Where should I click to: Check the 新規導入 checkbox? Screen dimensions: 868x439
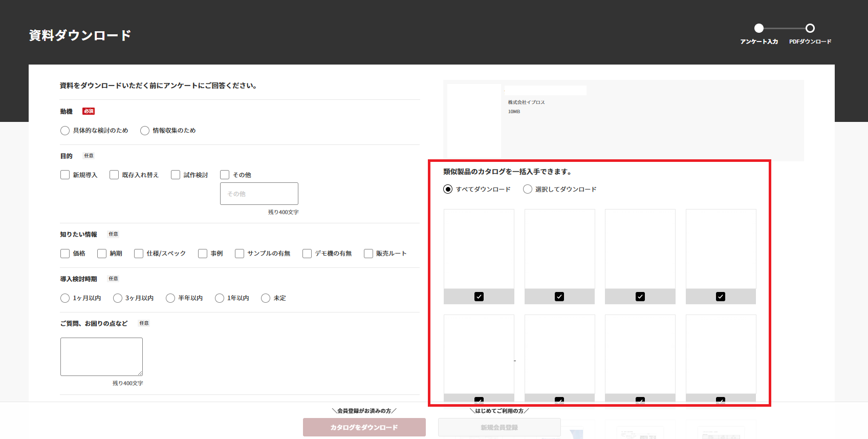[65, 175]
